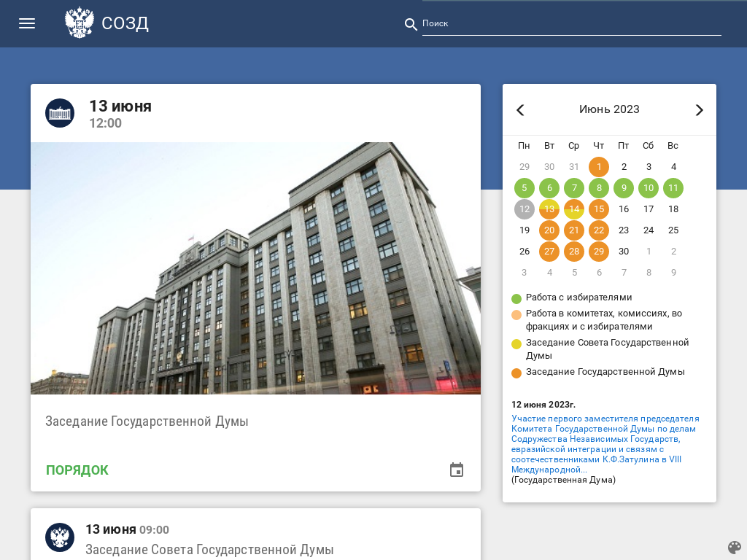Select the gray June 12 date
This screenshot has width=747, height=560.
tap(525, 209)
